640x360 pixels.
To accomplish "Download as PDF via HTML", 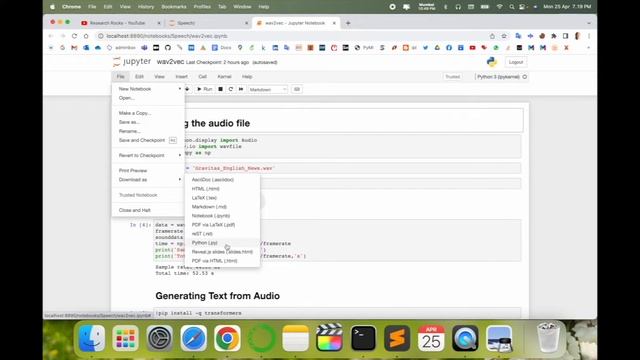I will (x=222, y=261).
